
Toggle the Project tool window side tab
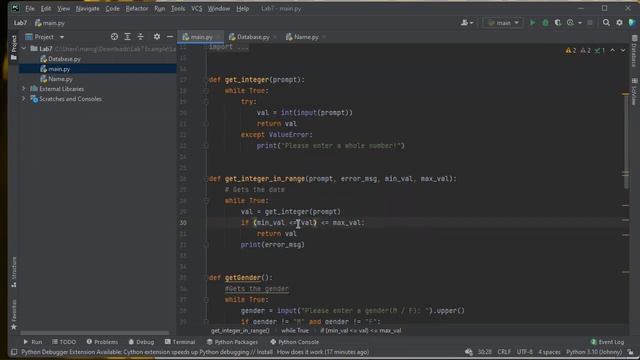13,47
